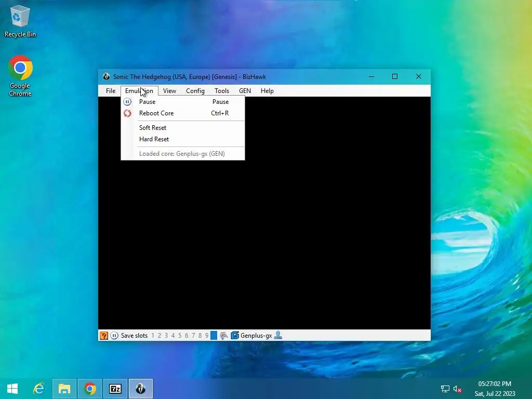The width and height of the screenshot is (532, 399).
Task: Click the BizHawk title bar icon
Action: coord(106,77)
